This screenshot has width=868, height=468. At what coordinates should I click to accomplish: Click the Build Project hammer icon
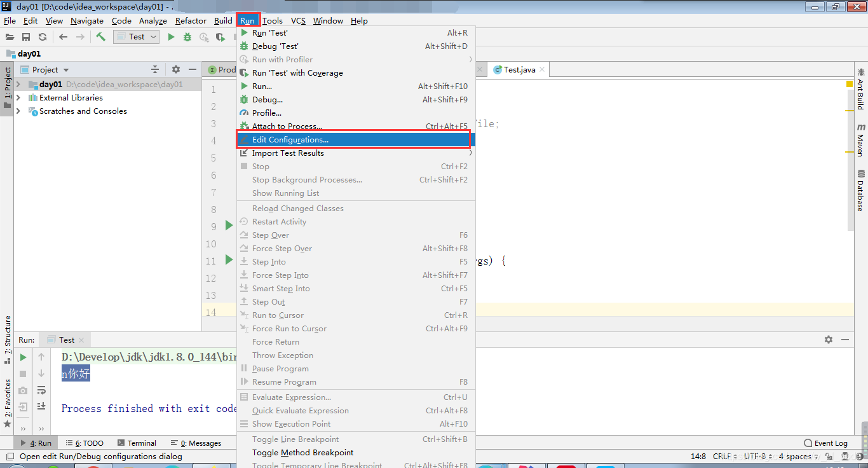(x=100, y=37)
